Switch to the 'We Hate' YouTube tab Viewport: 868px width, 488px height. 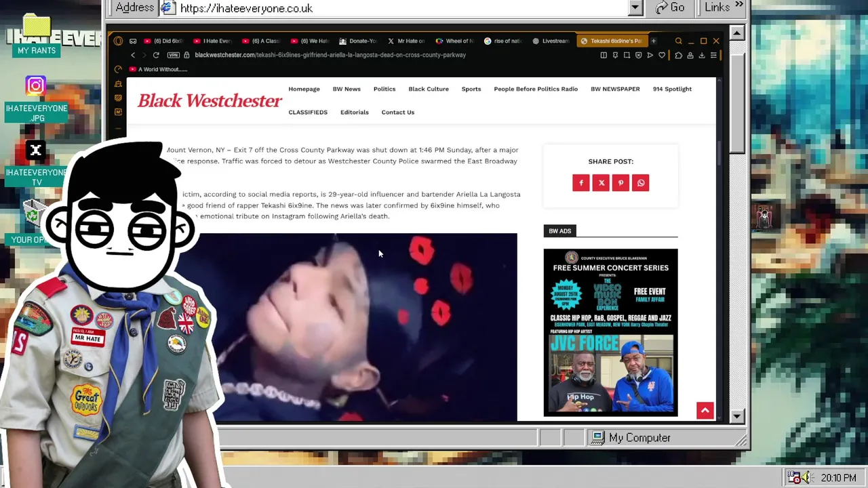[310, 41]
